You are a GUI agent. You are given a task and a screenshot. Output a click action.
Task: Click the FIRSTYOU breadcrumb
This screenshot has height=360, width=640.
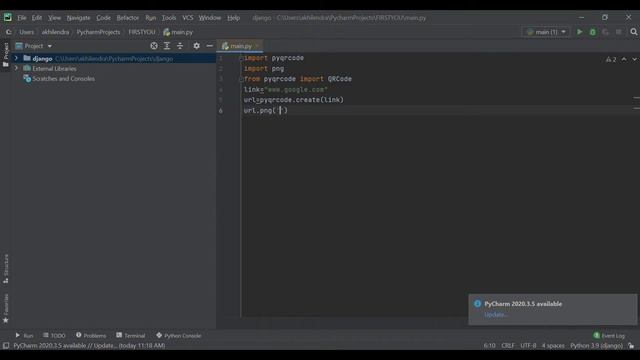pos(142,32)
